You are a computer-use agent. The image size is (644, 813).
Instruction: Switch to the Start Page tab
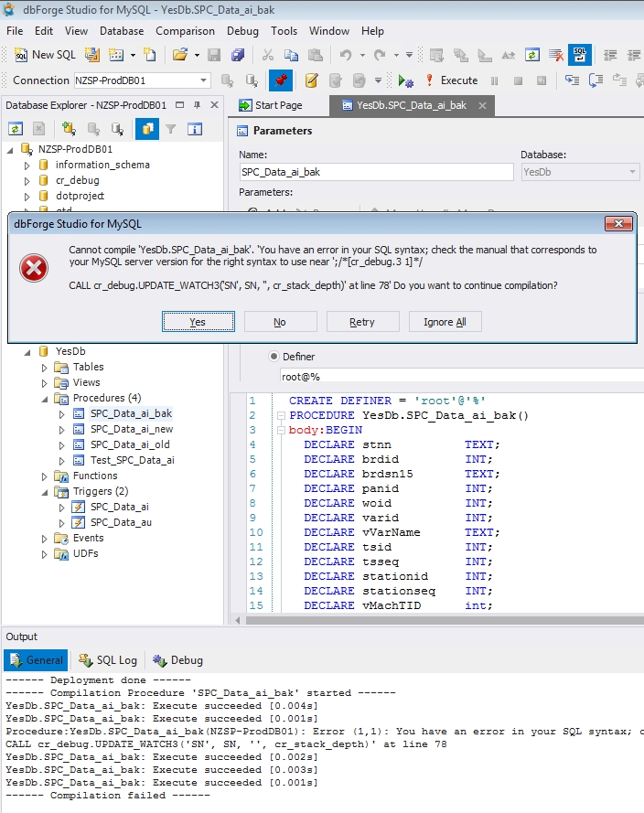tap(271, 105)
